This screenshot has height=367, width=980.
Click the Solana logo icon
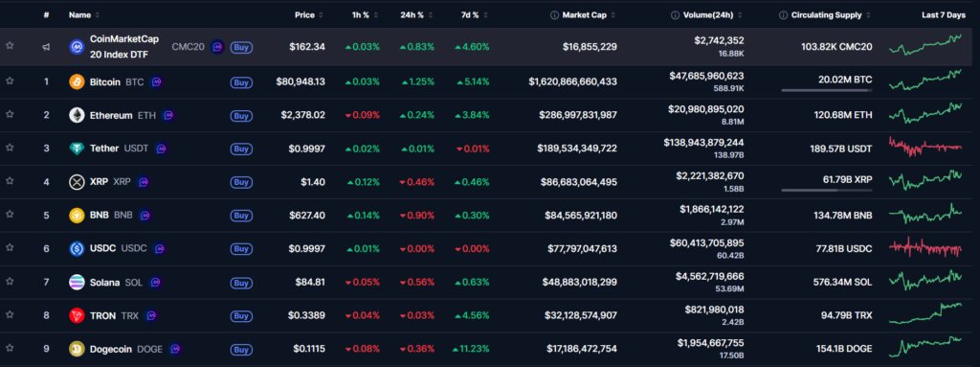[77, 282]
